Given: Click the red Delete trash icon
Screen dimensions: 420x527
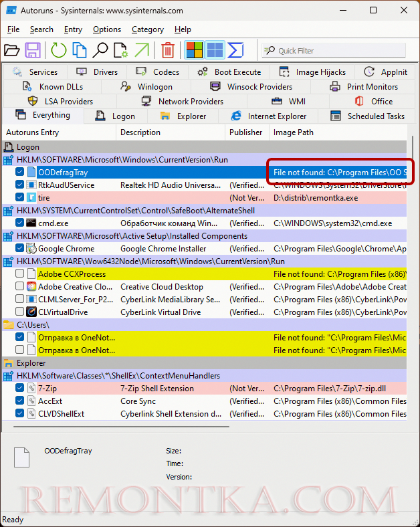Looking at the screenshot, I should (168, 50).
